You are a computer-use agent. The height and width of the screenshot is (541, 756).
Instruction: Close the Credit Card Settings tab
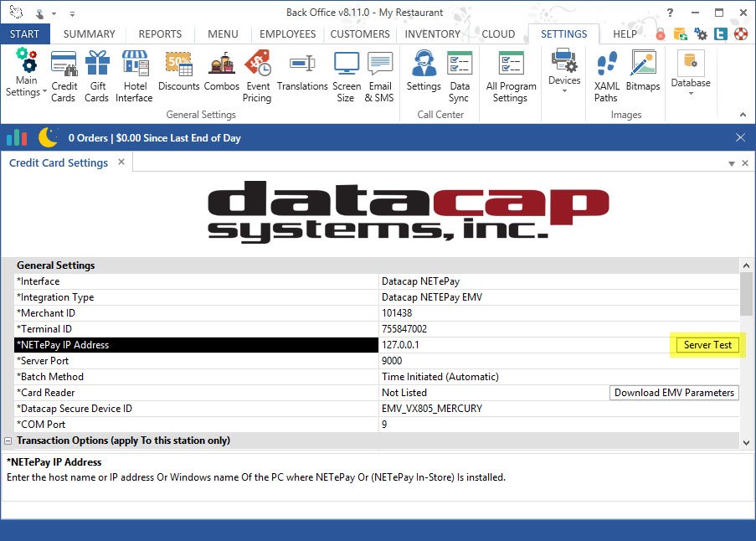[x=121, y=162]
